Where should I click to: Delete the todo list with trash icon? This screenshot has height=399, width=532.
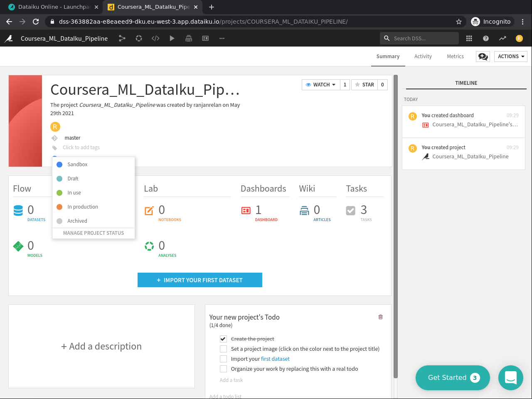point(380,317)
